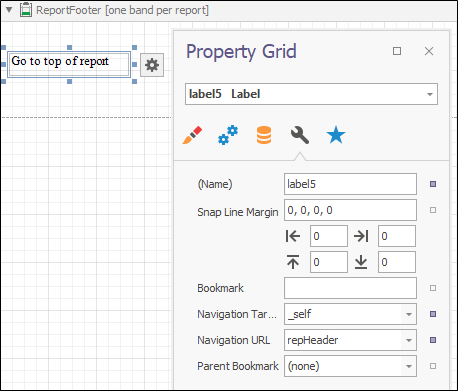458x391 pixels.
Task: Click the bottom snap margin arrow icon
Action: tap(361, 262)
